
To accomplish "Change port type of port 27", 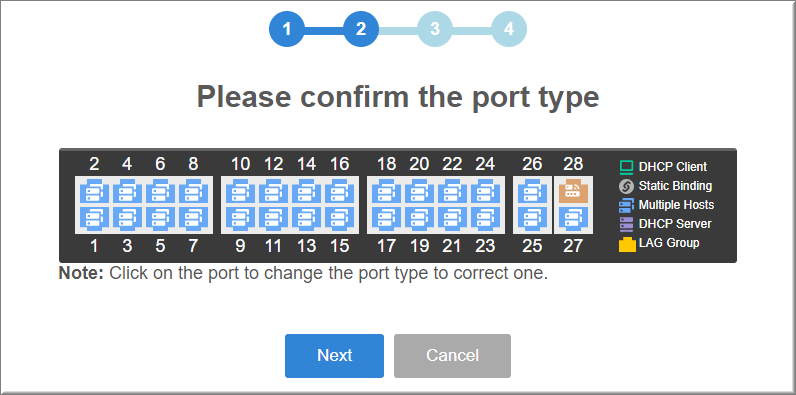I will pos(573,219).
